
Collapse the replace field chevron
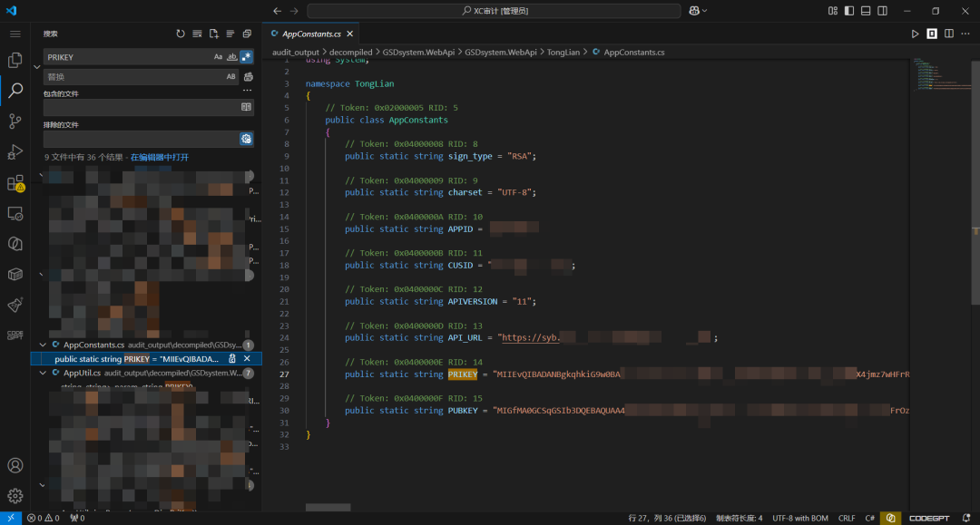pos(37,67)
